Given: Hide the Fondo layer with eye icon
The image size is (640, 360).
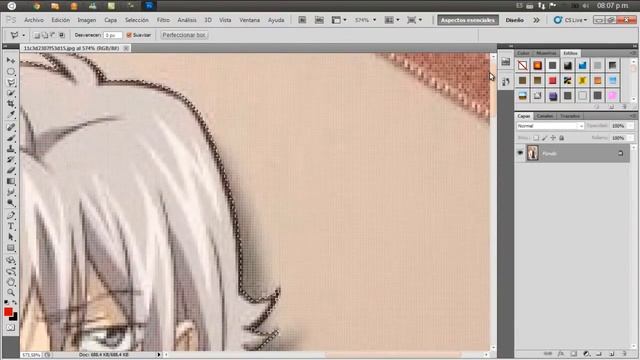Looking at the screenshot, I should click(520, 153).
